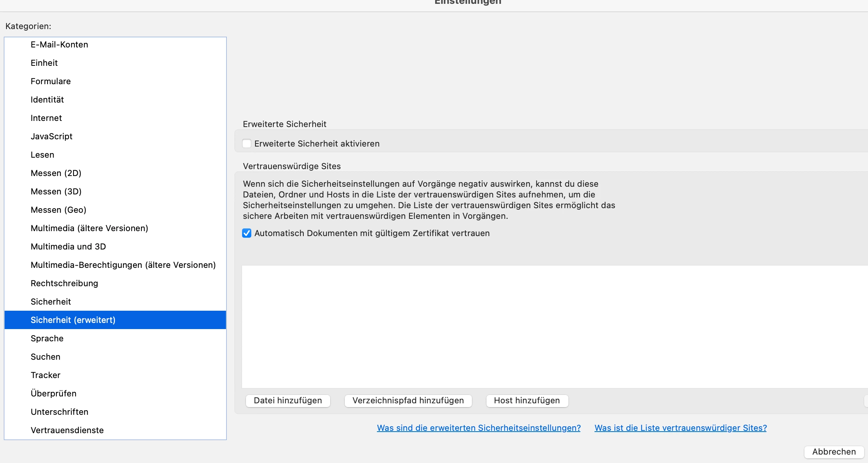Uncheck Automatisch Dokumenten mit gültigem Zertifikat vertrauen

[247, 233]
